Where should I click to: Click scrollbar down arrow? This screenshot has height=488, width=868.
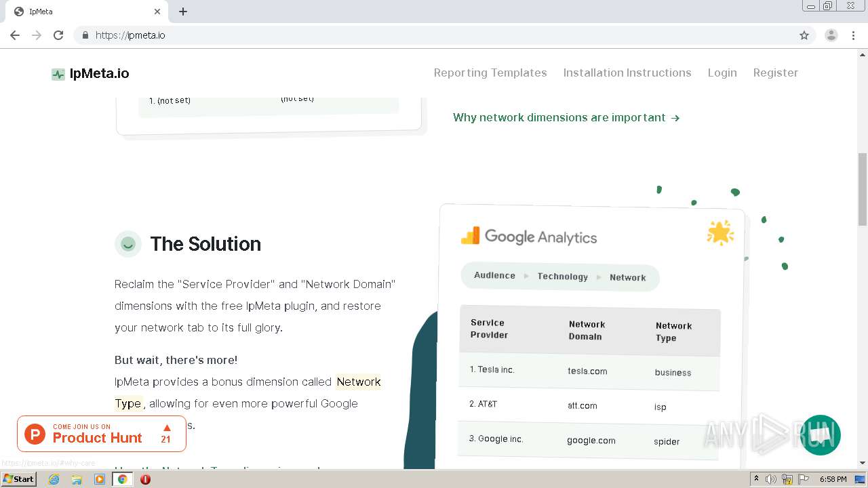(x=863, y=463)
